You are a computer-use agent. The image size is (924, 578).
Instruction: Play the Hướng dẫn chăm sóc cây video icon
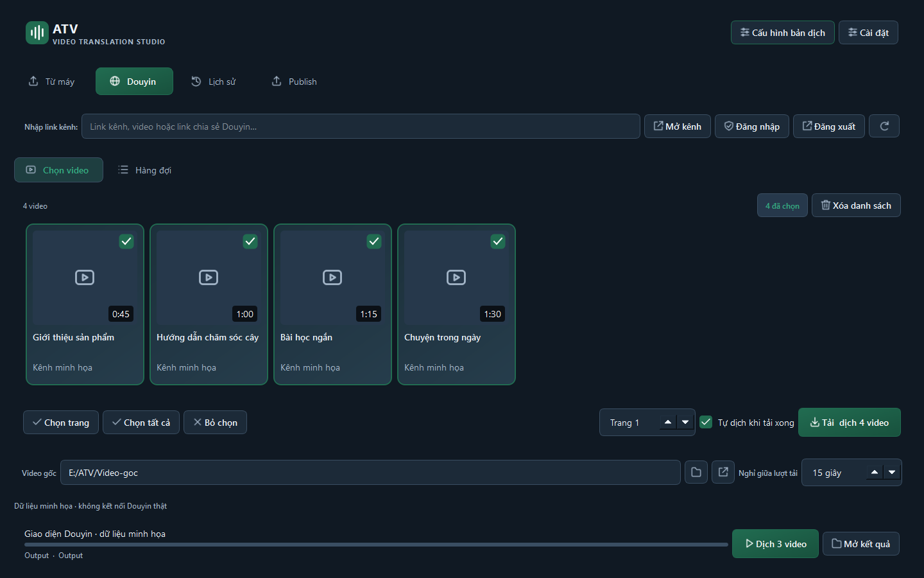point(209,277)
